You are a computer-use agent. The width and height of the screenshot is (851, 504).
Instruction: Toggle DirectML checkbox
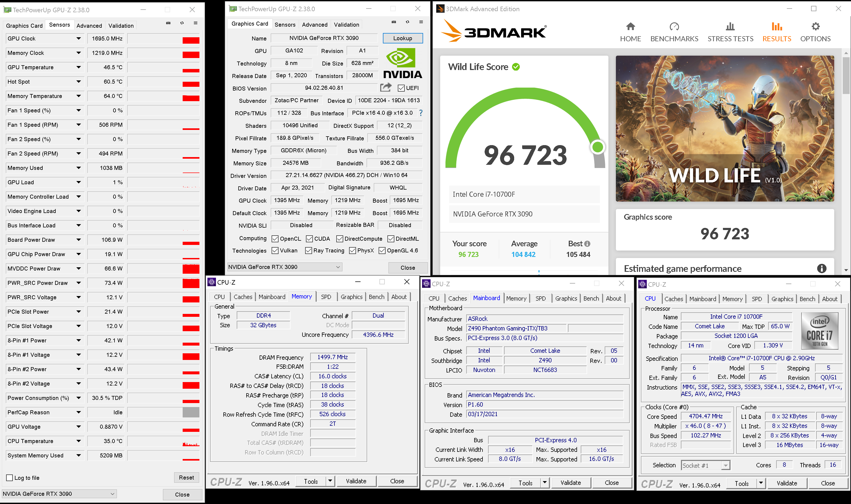(x=391, y=239)
